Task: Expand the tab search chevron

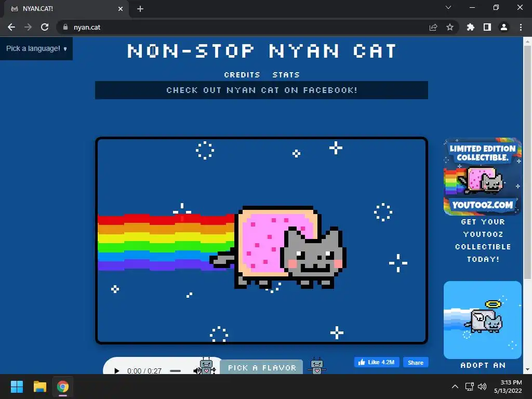Action: pyautogui.click(x=448, y=7)
